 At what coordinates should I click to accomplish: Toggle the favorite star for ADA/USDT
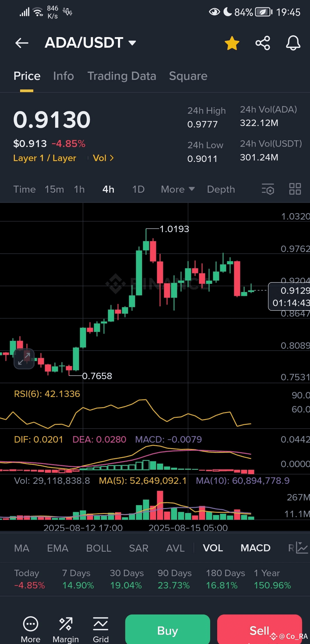coord(232,43)
